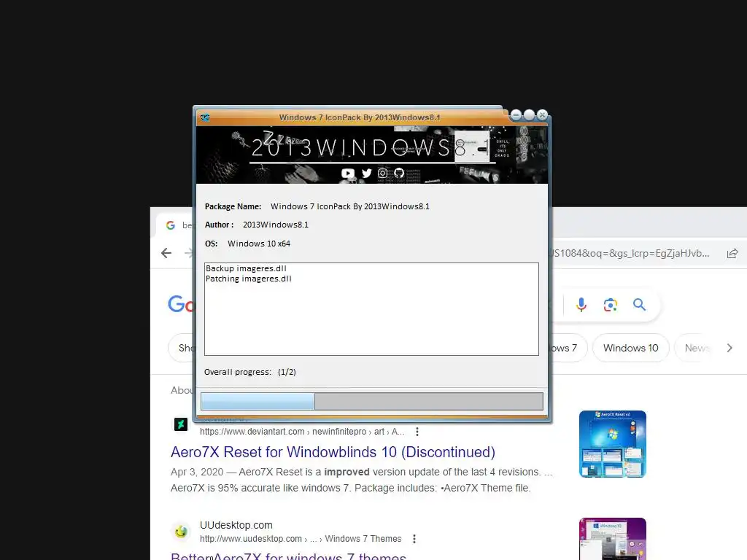Click the Instagram icon in the banner

[x=382, y=174]
